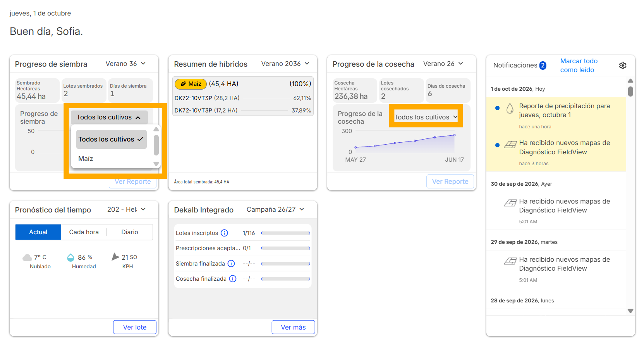Click the Humedad water drop icon
The width and height of the screenshot is (644, 347).
[x=70, y=257]
